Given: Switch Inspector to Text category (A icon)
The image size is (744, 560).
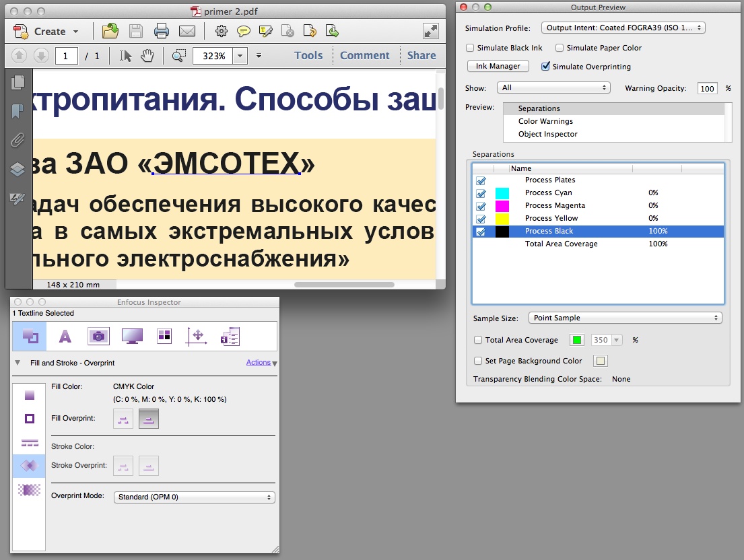Looking at the screenshot, I should 65,336.
